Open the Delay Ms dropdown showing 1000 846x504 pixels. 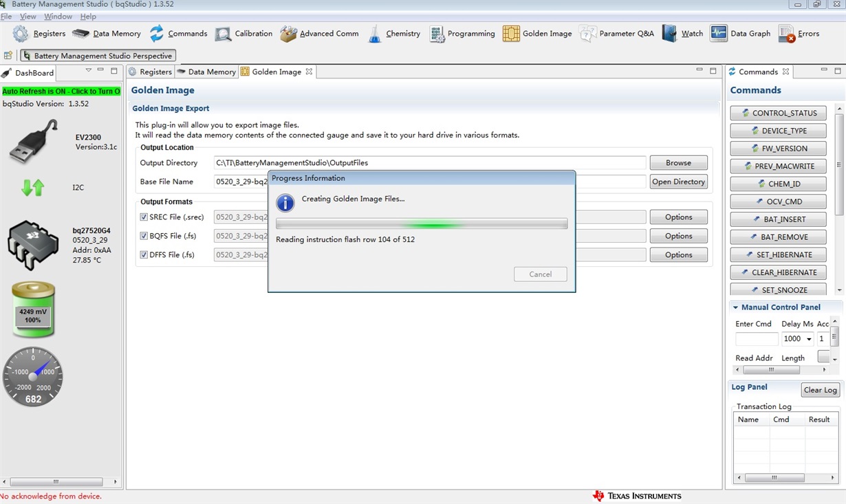coord(810,339)
